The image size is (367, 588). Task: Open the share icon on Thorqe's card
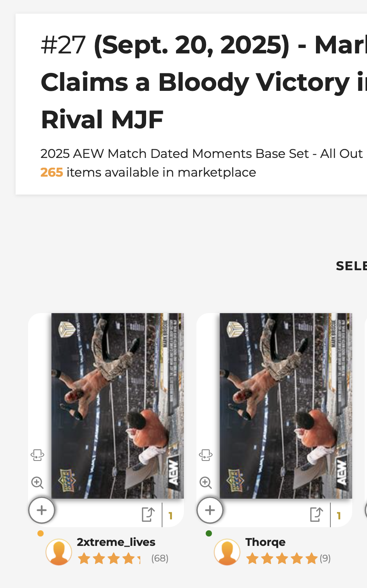(x=316, y=514)
